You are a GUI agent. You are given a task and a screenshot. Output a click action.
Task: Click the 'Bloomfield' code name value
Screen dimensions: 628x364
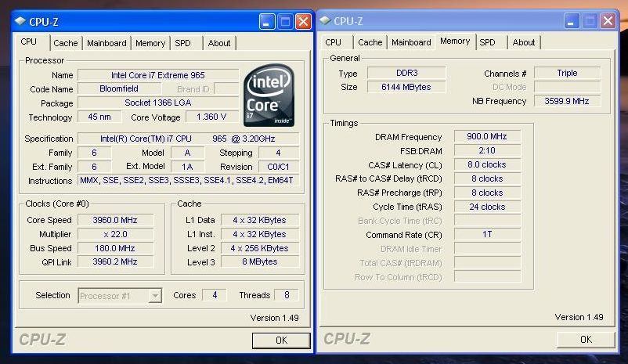point(119,89)
